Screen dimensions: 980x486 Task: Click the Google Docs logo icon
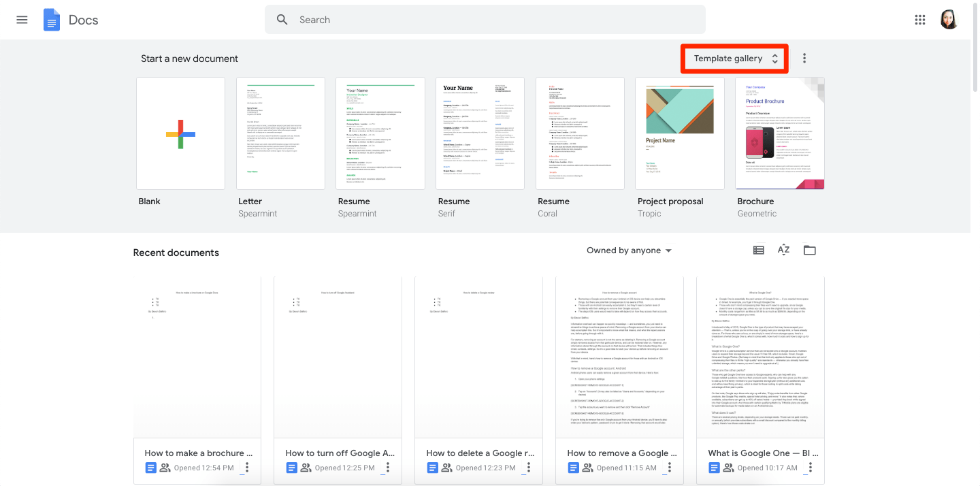(x=52, y=20)
